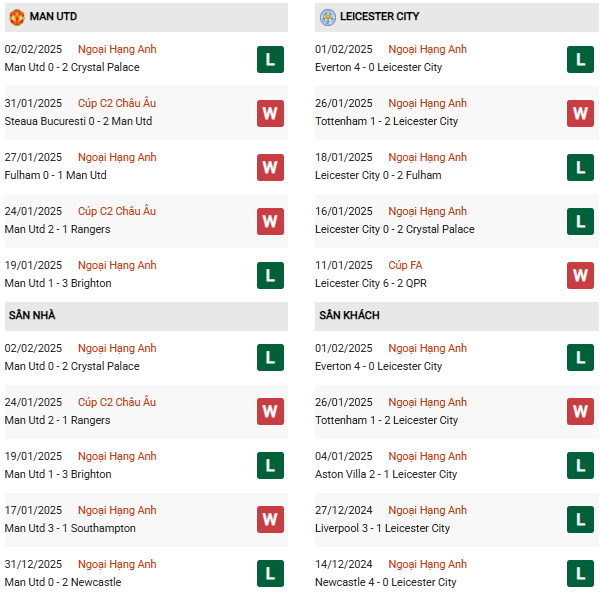Click the L badge for Everton 4 - 0 Leicester in top list
The height and width of the screenshot is (594, 600).
(580, 59)
